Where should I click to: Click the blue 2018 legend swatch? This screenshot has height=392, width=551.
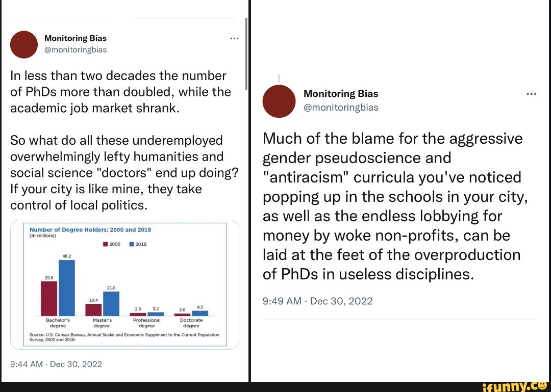132,244
